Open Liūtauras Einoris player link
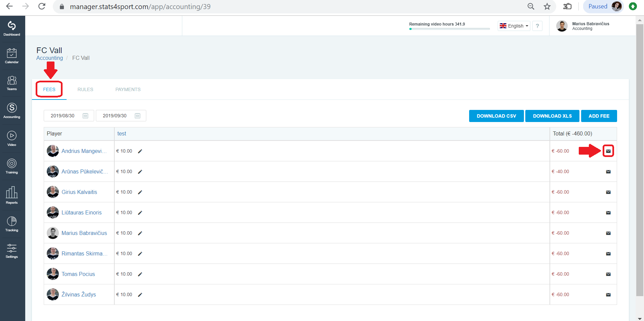 coord(81,213)
